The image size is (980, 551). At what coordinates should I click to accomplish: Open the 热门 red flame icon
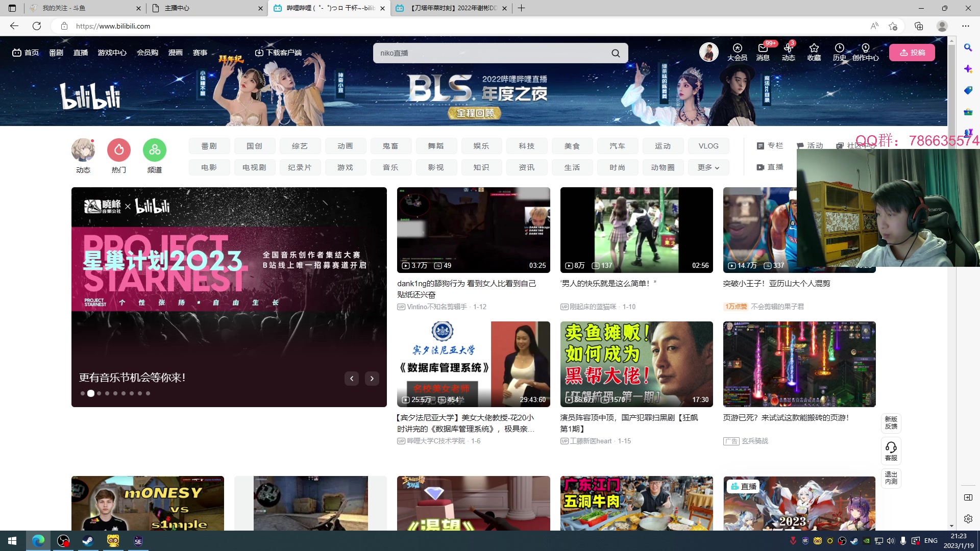118,150
